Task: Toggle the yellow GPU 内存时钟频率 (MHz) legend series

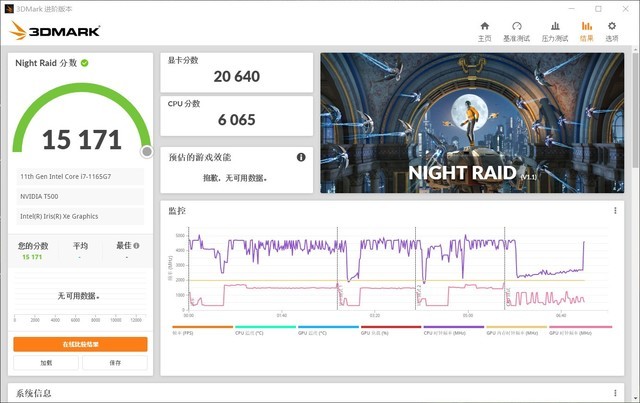Action: click(517, 330)
